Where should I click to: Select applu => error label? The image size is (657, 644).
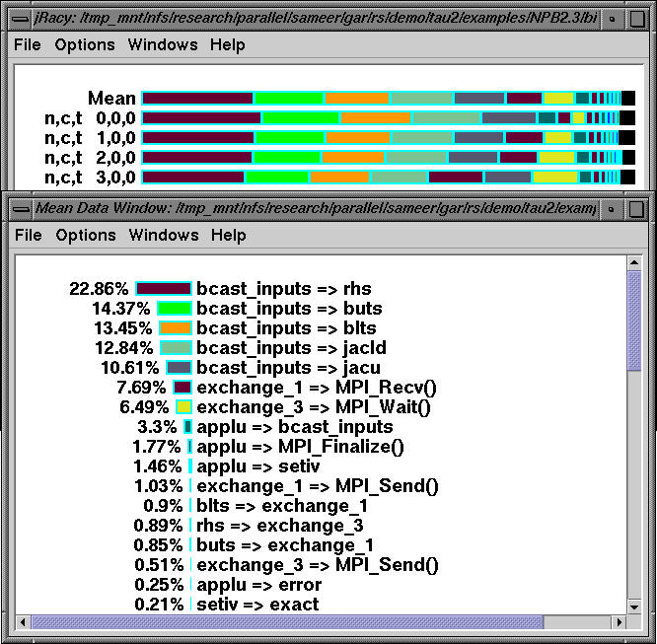258,584
